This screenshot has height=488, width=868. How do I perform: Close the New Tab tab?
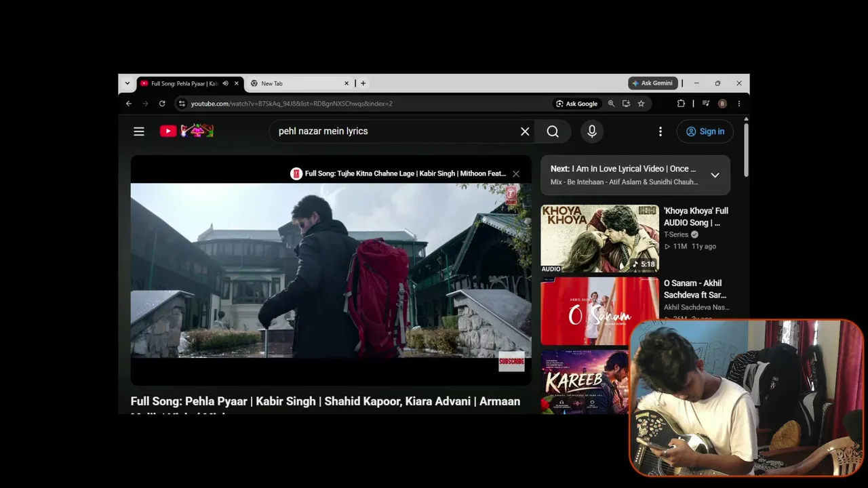click(x=347, y=83)
